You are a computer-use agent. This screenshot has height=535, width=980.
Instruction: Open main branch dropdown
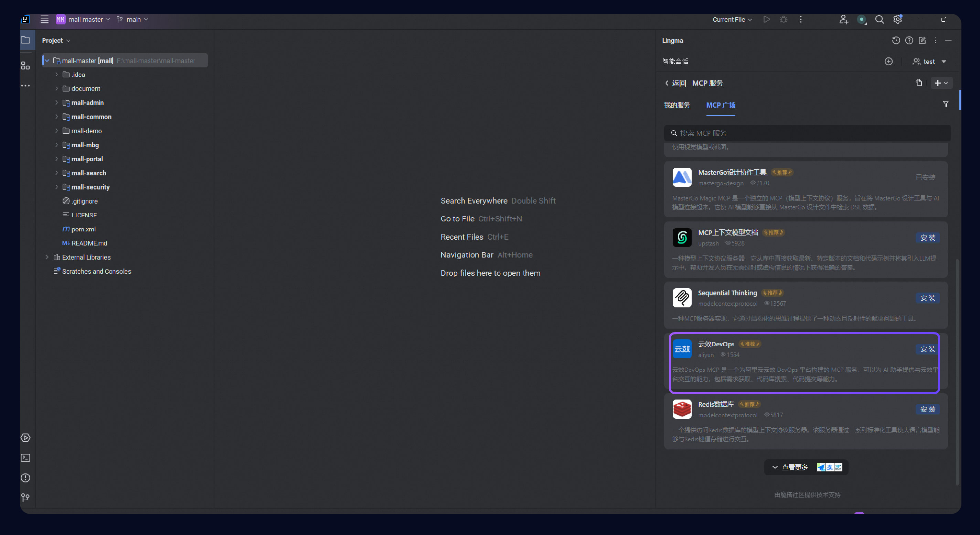pyautogui.click(x=132, y=19)
